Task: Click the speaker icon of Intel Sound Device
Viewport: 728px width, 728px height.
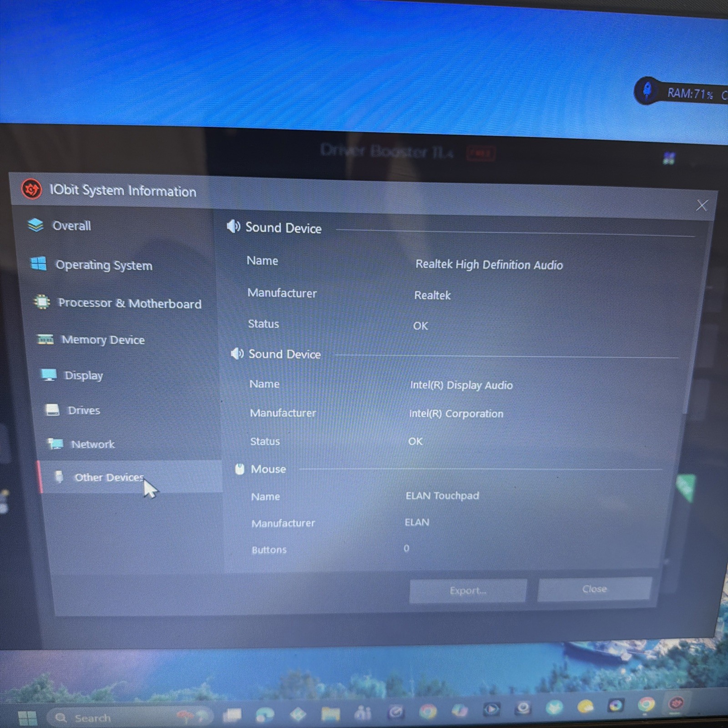Action: (x=237, y=354)
